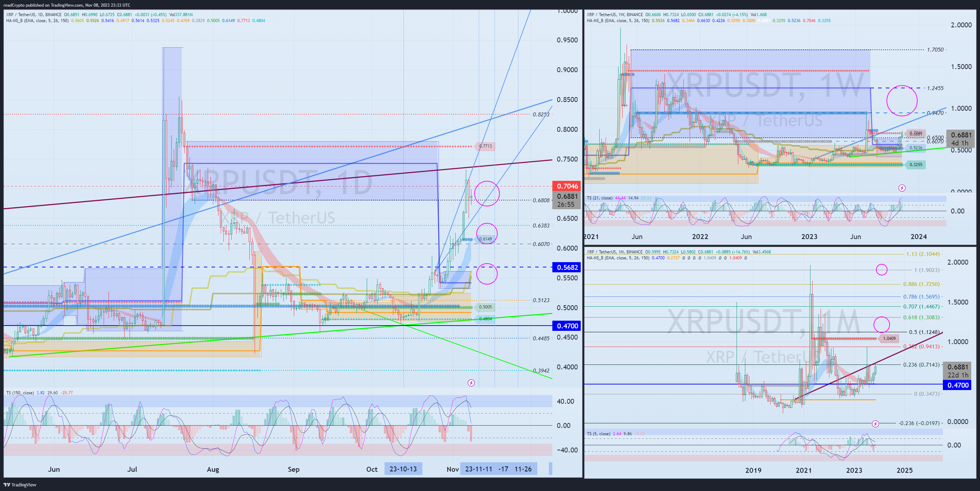Screen dimensions: 980x491
Task: Click the 1.7050 level label on the weekly chart
Action: (935, 49)
